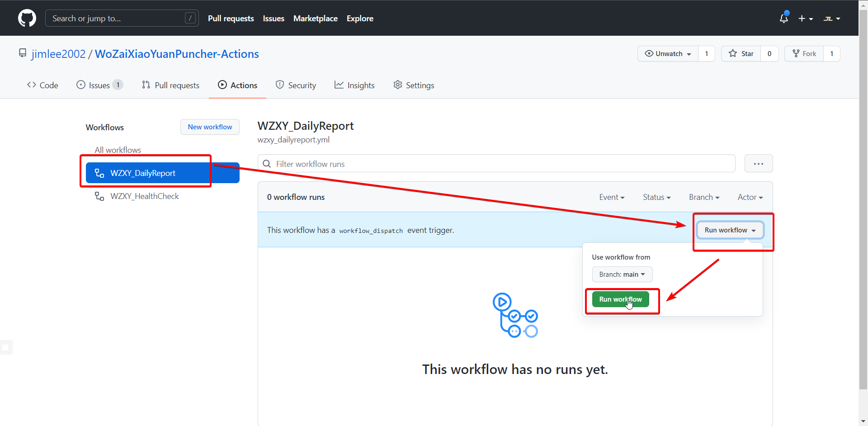
Task: Click the WZXY_DailyReport page heading
Action: (x=306, y=126)
